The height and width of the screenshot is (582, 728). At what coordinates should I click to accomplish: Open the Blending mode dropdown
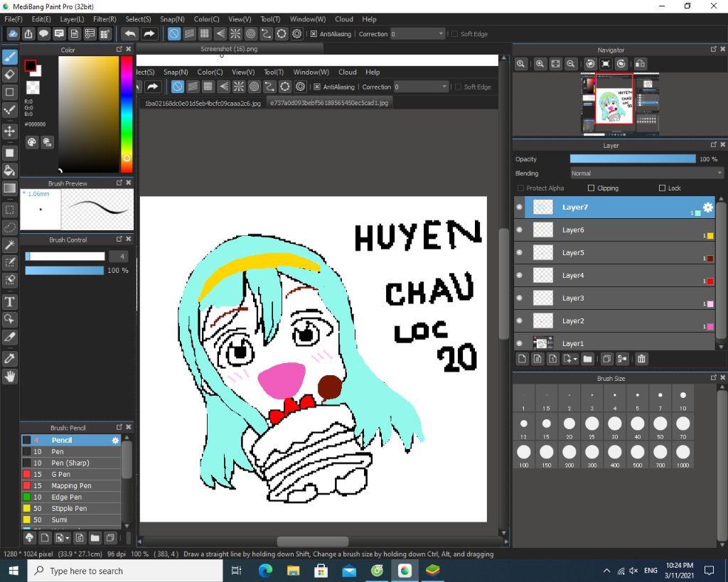pos(647,173)
